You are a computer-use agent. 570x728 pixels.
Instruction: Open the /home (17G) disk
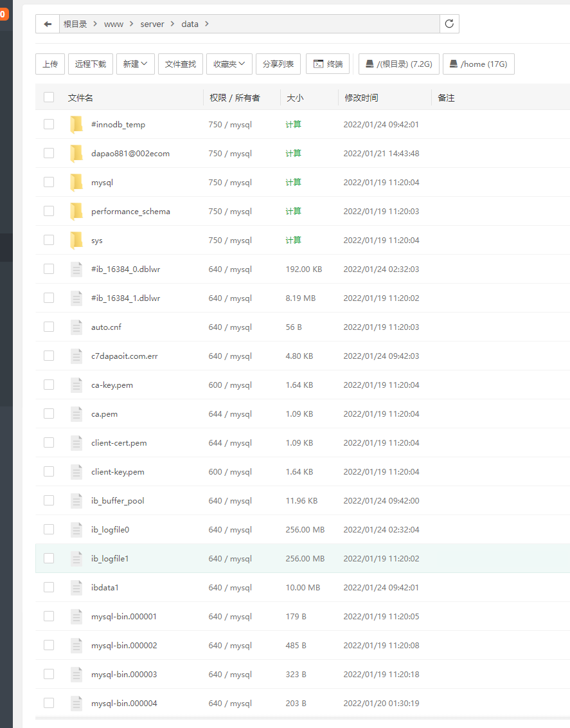(478, 64)
